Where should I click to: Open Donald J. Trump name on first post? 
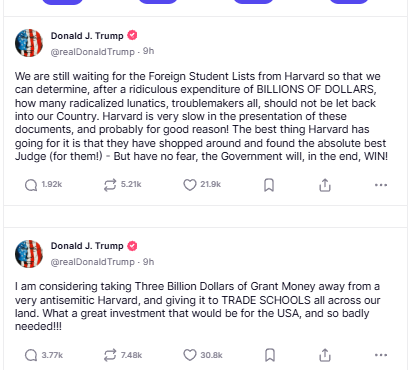(87, 36)
